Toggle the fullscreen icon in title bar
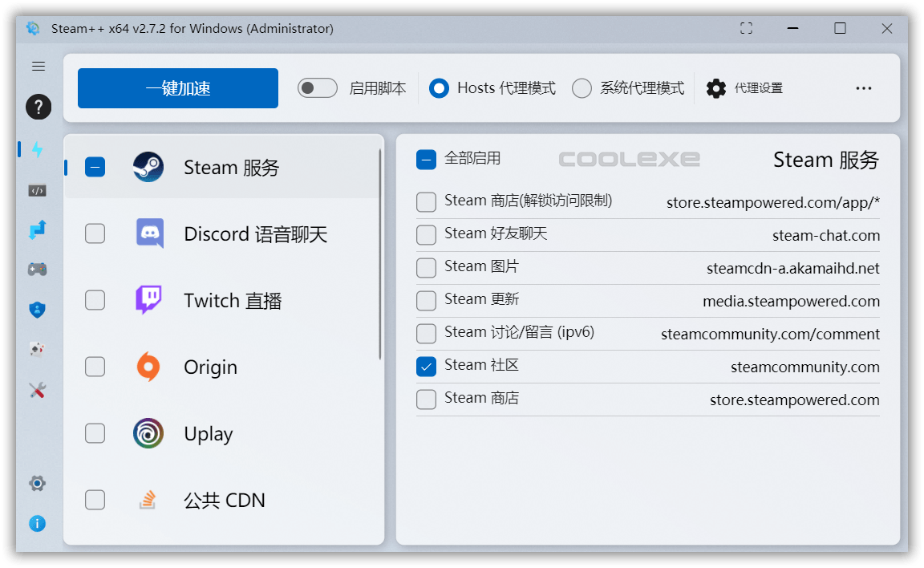Screen dimensions: 924x568 746,28
